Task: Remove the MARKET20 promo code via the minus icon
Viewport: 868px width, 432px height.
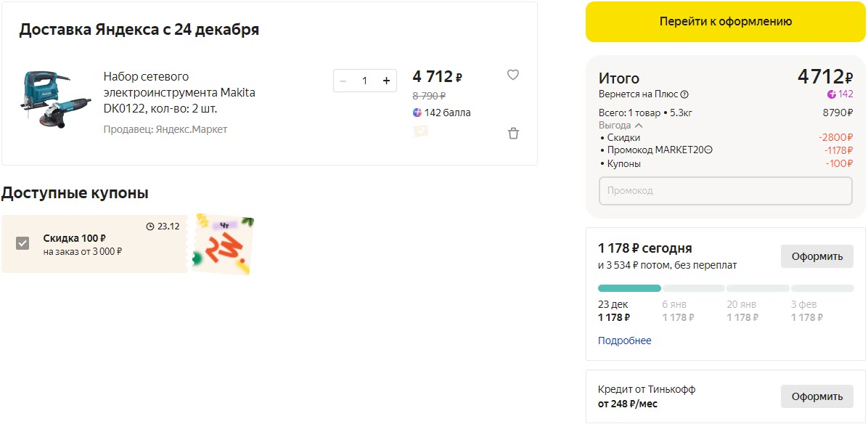Action: (708, 150)
